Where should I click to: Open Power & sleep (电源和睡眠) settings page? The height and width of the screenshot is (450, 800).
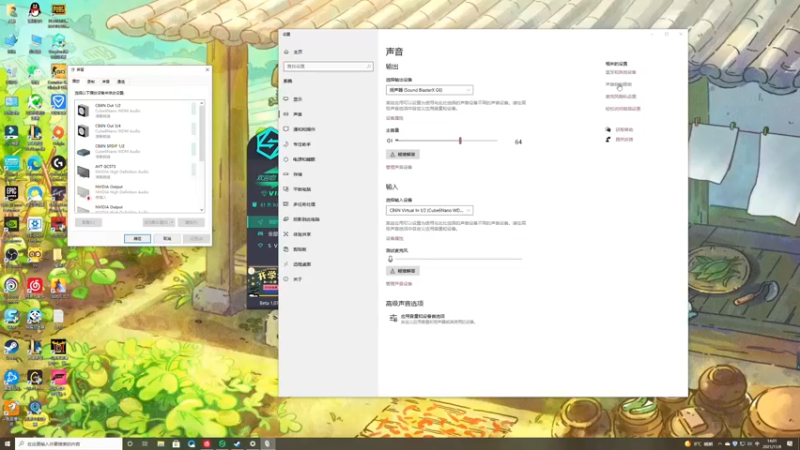tap(304, 159)
